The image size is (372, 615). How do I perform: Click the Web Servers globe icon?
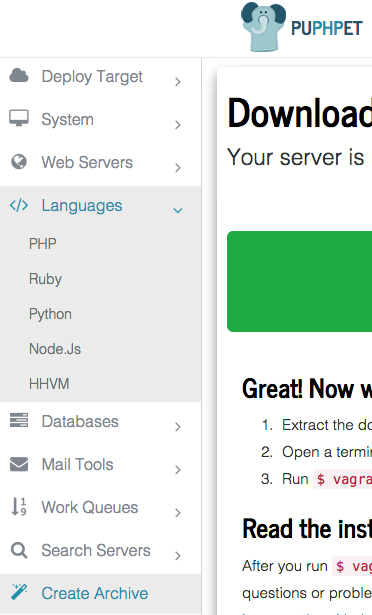tap(19, 162)
